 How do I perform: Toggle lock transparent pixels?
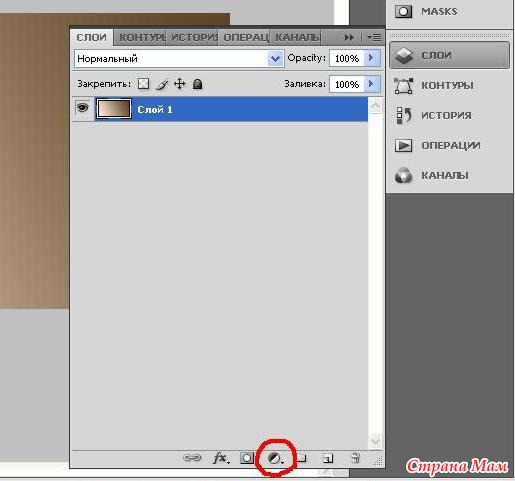tap(143, 84)
